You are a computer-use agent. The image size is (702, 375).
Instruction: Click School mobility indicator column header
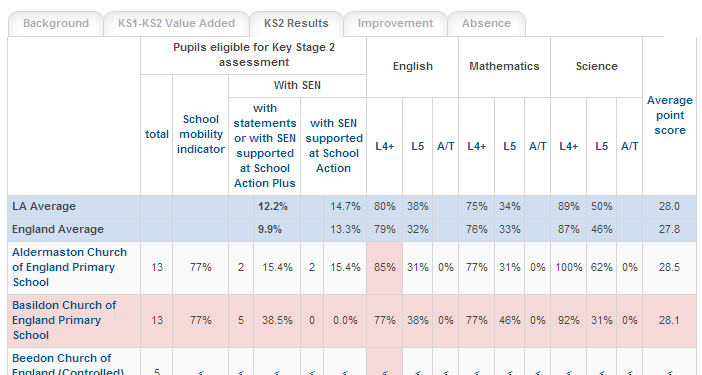pos(201,134)
